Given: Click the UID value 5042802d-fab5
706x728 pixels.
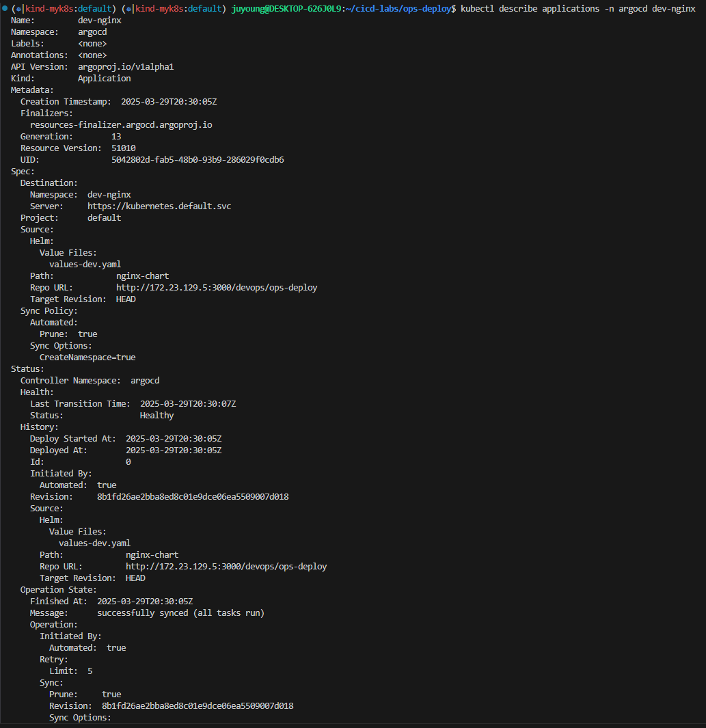Looking at the screenshot, I should 198,160.
